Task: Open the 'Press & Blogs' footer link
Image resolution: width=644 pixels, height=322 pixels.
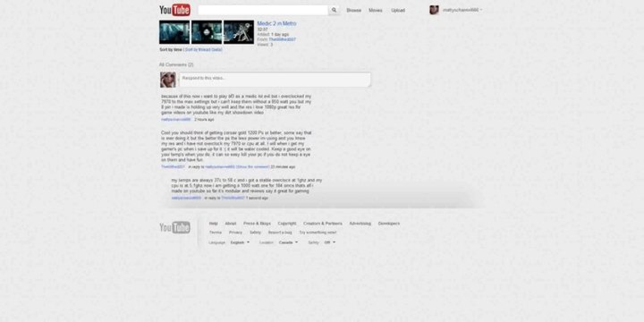Action: (x=257, y=224)
